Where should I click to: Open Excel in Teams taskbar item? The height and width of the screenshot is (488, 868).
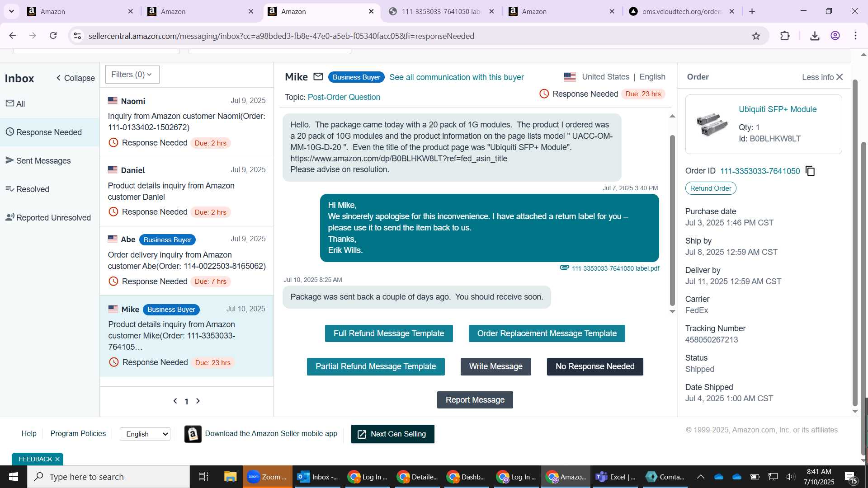(615, 477)
